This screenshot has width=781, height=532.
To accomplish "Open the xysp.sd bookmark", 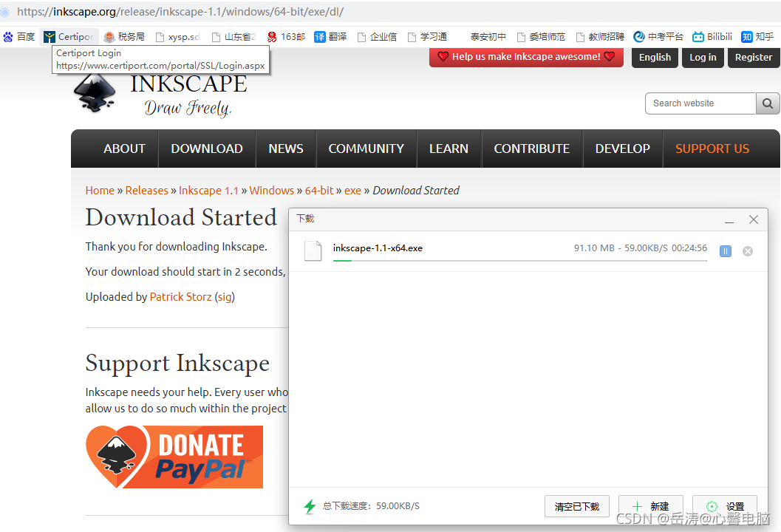I will click(x=178, y=36).
